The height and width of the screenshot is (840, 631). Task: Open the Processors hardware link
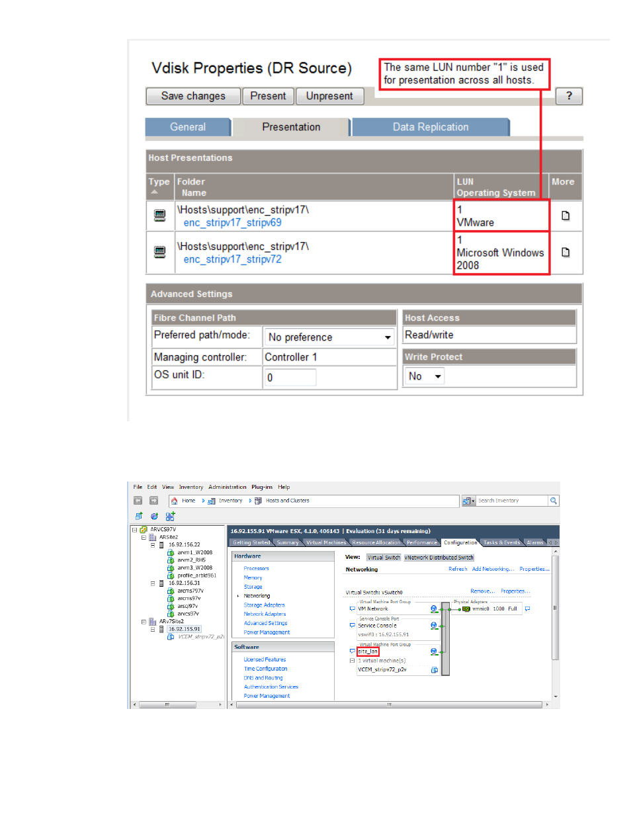tap(256, 568)
